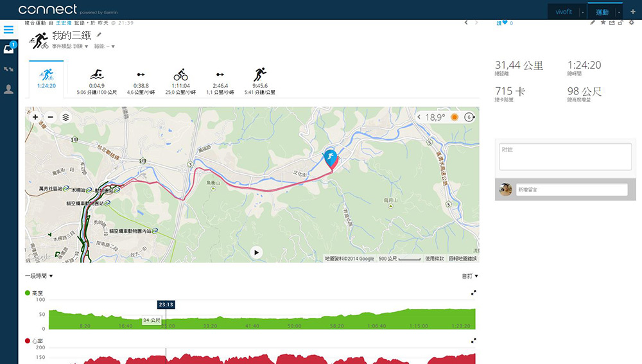Image resolution: width=642 pixels, height=364 pixels.
Task: Play the route animation on map
Action: pos(256,252)
